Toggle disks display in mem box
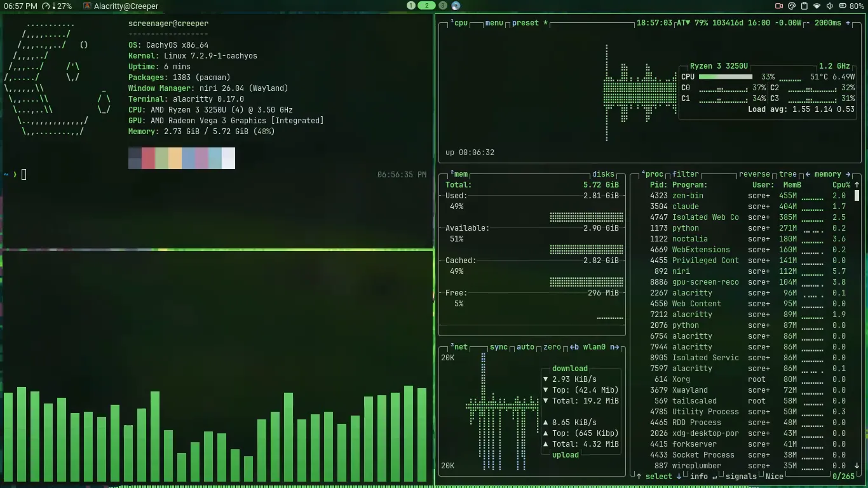868x488 pixels. tap(603, 174)
